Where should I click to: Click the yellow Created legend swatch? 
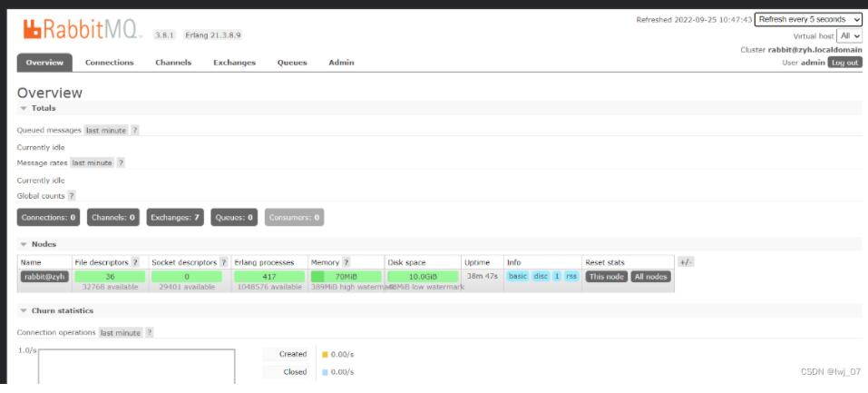tap(325, 354)
